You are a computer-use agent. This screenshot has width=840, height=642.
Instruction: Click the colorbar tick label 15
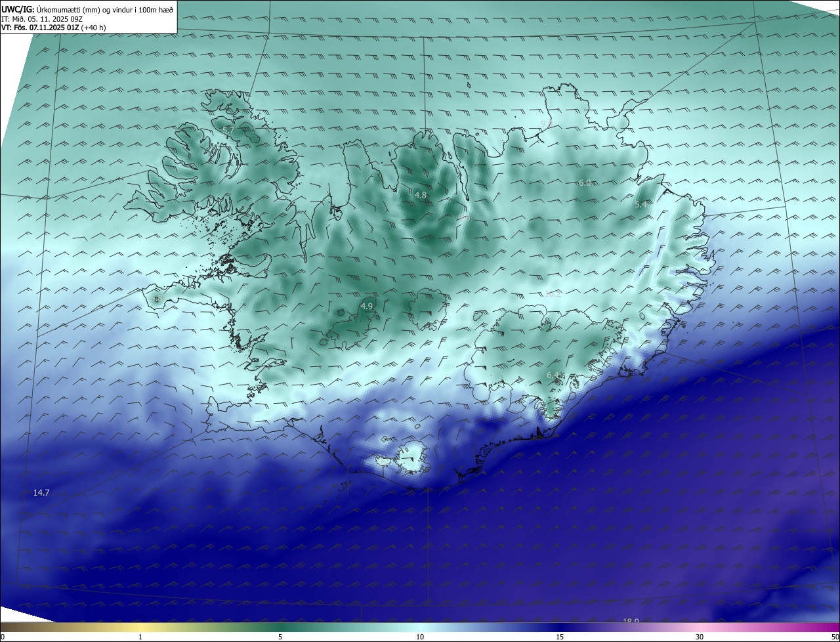[560, 637]
